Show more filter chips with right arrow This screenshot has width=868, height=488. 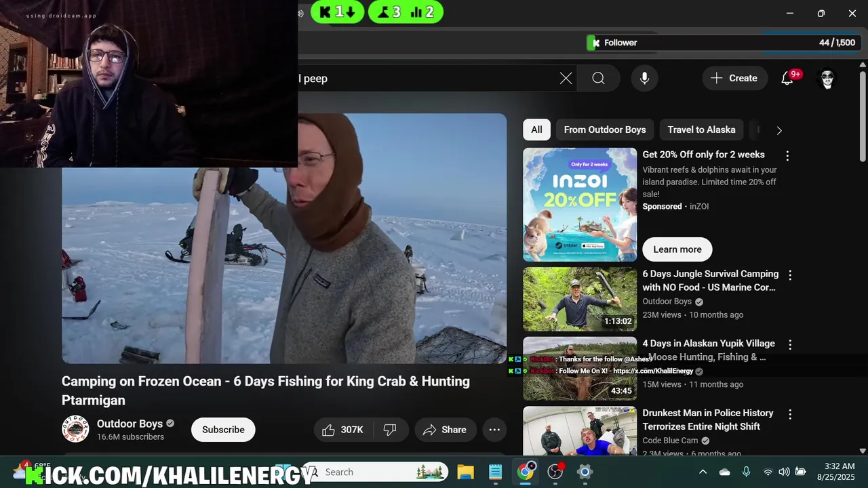point(778,130)
